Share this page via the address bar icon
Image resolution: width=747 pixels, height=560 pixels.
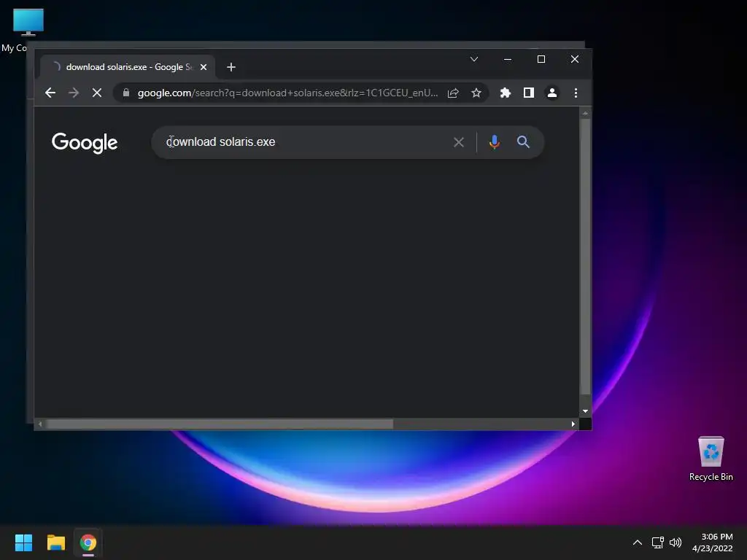(453, 93)
